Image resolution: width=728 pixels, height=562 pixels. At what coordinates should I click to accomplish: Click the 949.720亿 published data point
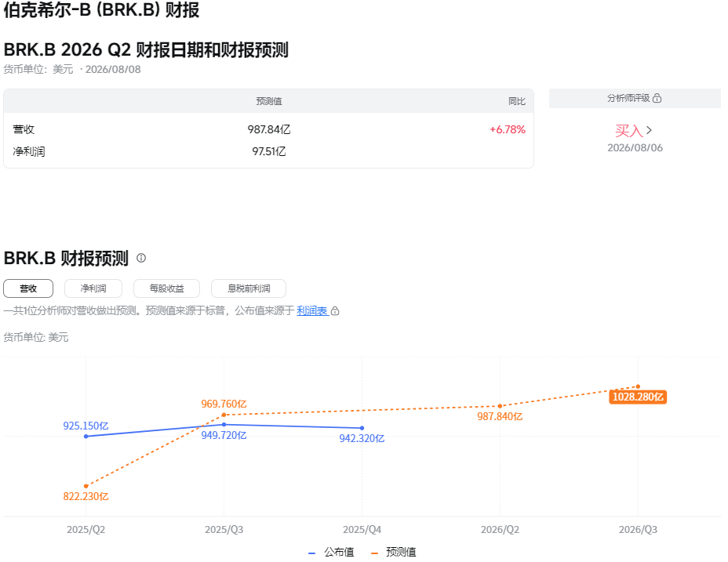(x=224, y=424)
